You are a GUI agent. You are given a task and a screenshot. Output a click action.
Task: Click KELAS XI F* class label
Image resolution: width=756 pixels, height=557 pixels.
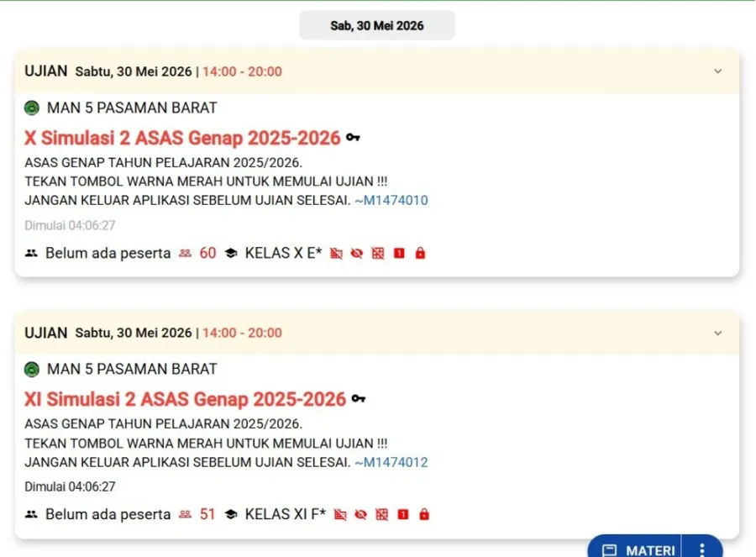point(286,514)
